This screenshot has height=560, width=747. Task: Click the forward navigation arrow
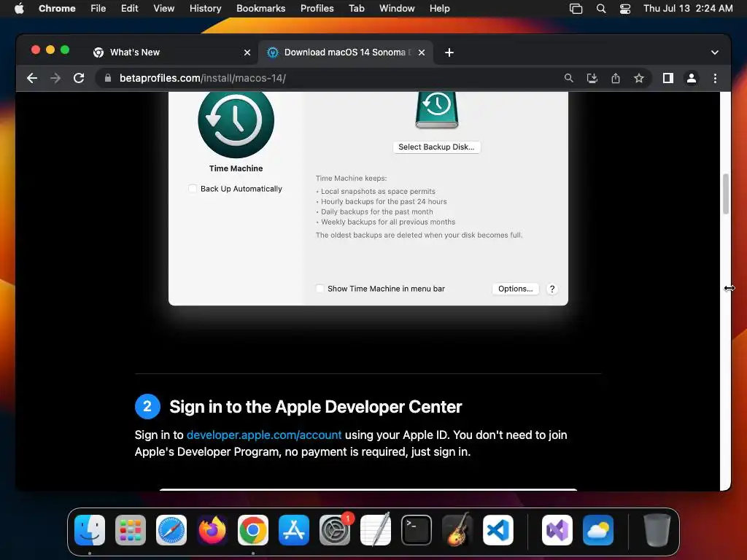pos(55,78)
